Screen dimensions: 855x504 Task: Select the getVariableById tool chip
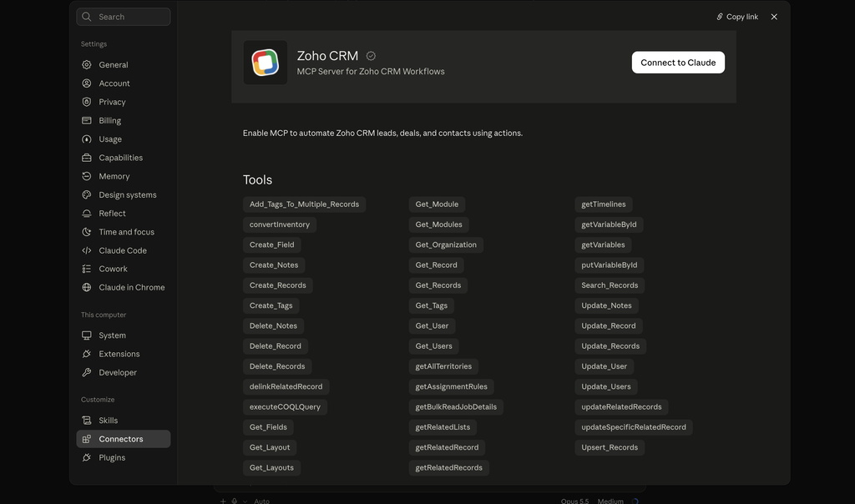(x=609, y=224)
